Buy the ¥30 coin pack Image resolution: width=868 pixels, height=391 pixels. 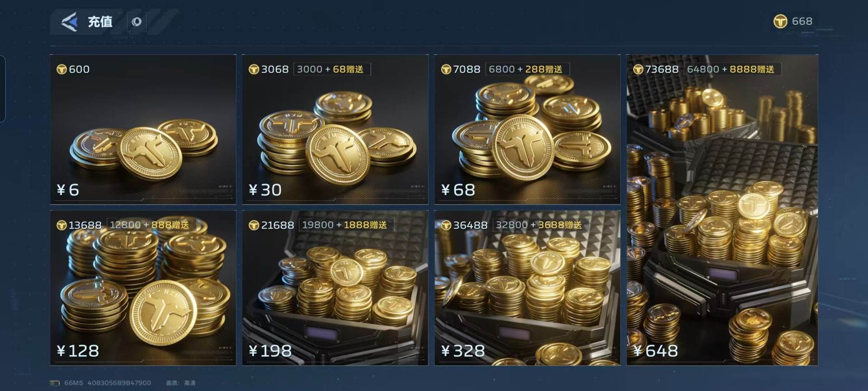pyautogui.click(x=335, y=129)
